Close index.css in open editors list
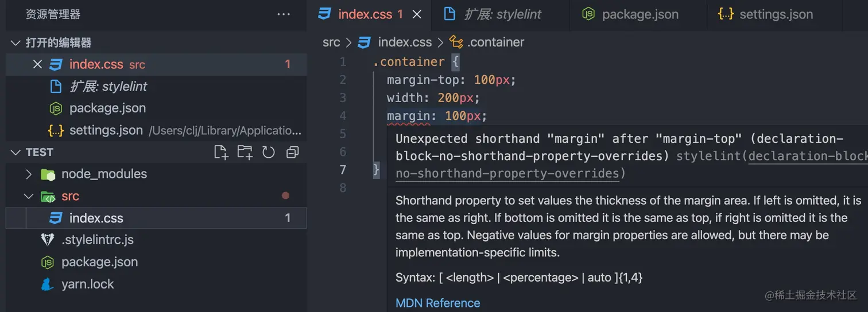This screenshot has width=868, height=312. 37,64
